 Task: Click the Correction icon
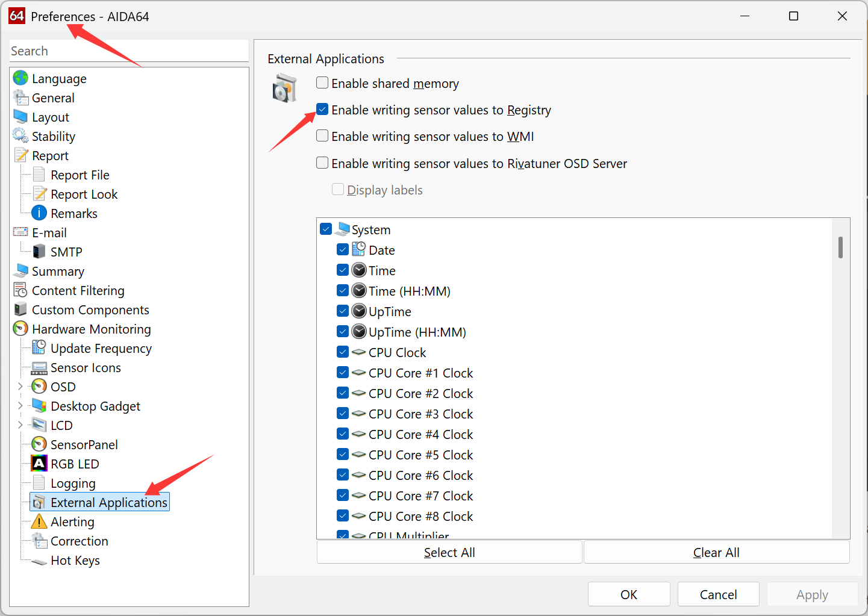(39, 541)
